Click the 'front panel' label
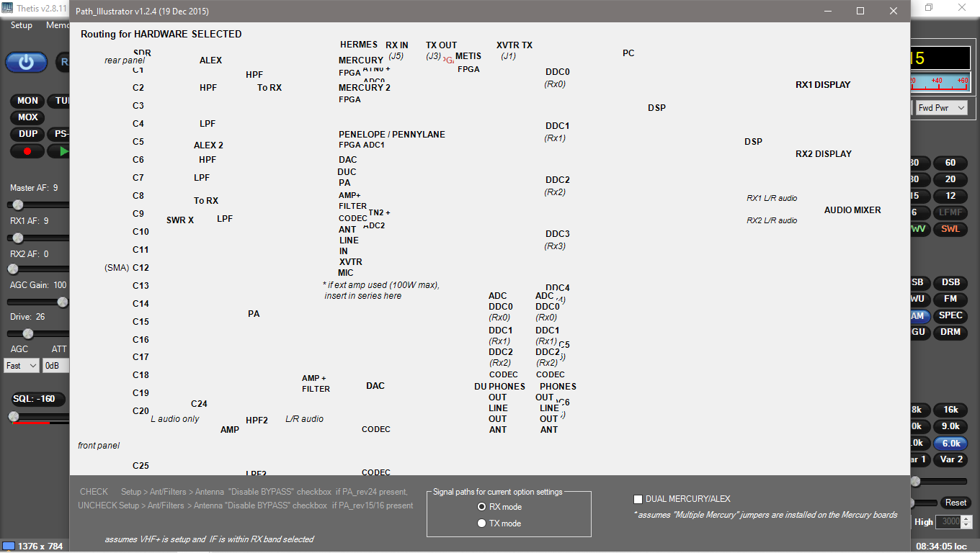Screen dimensions: 980x553 (99, 446)
